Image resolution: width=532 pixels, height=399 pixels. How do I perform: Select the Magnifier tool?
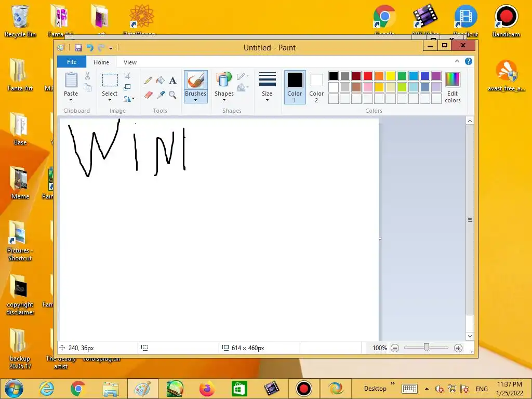click(x=172, y=95)
